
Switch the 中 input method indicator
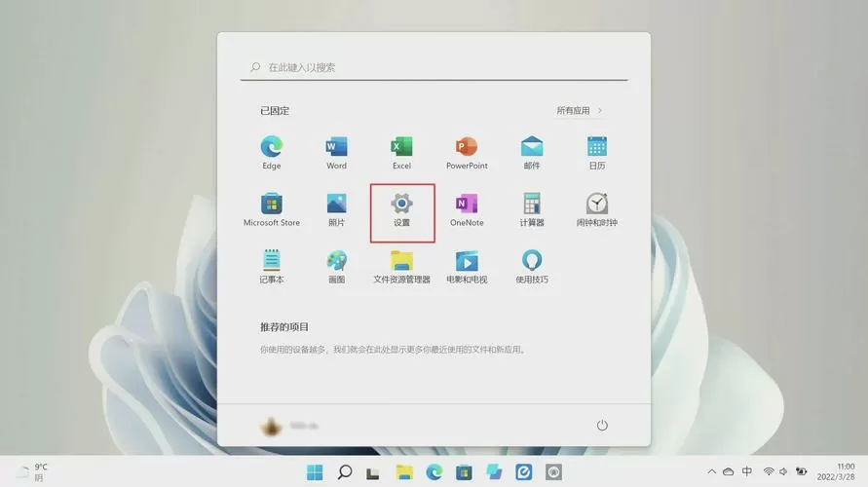747,471
